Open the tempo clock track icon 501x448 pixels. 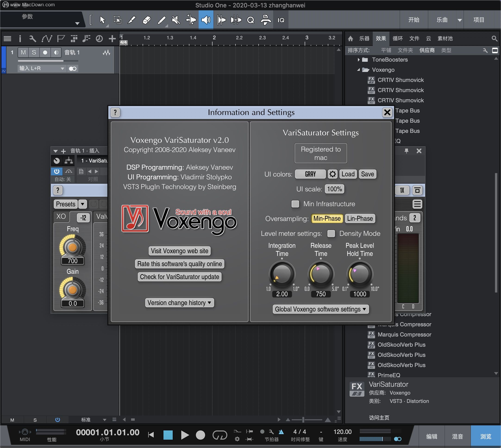pos(99,39)
